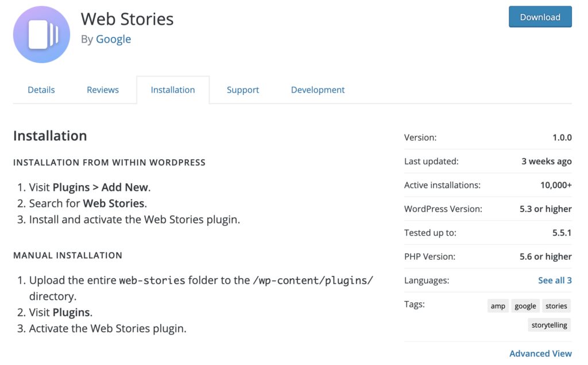Click the '3 weeks ago' last updated value

[547, 161]
